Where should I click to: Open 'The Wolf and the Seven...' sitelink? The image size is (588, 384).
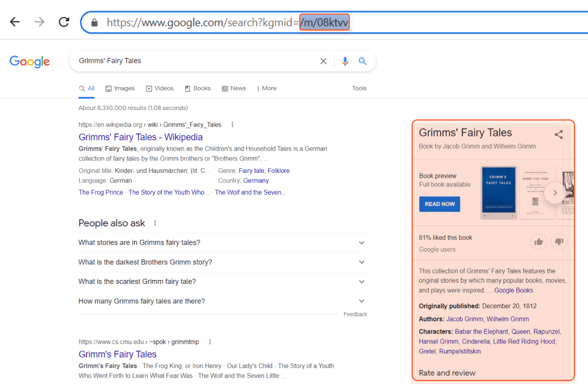coord(250,192)
